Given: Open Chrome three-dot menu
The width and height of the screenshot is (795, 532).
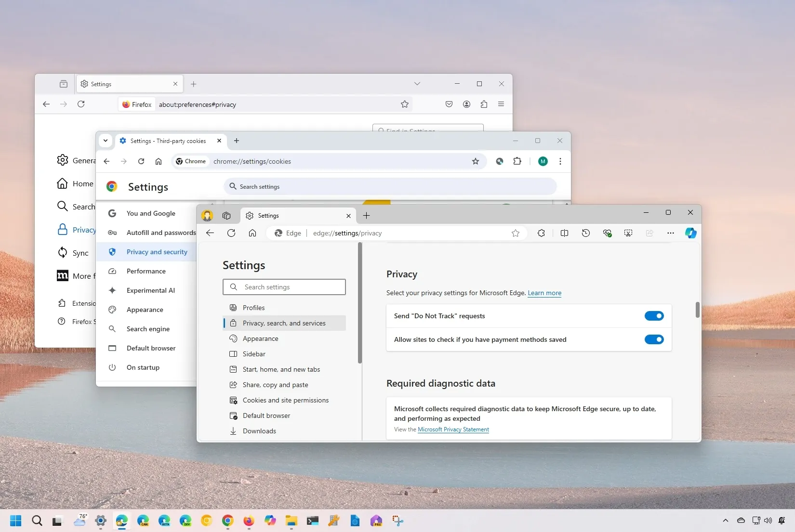Looking at the screenshot, I should tap(560, 161).
